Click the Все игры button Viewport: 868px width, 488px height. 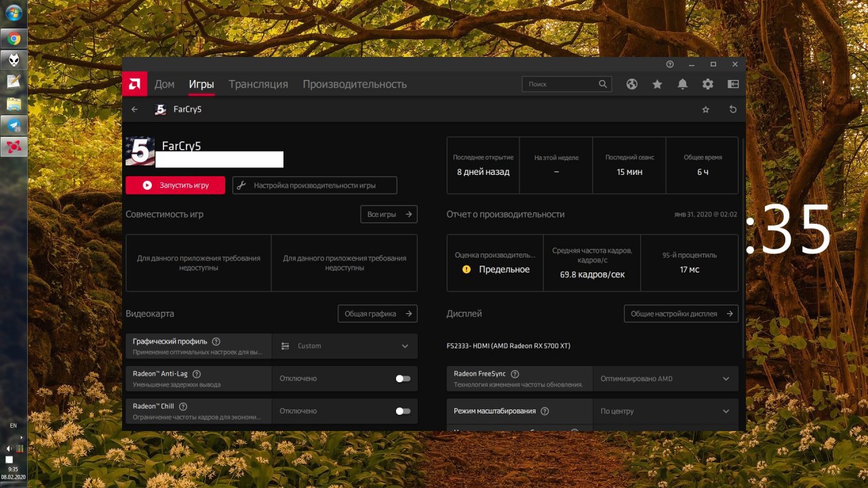389,214
